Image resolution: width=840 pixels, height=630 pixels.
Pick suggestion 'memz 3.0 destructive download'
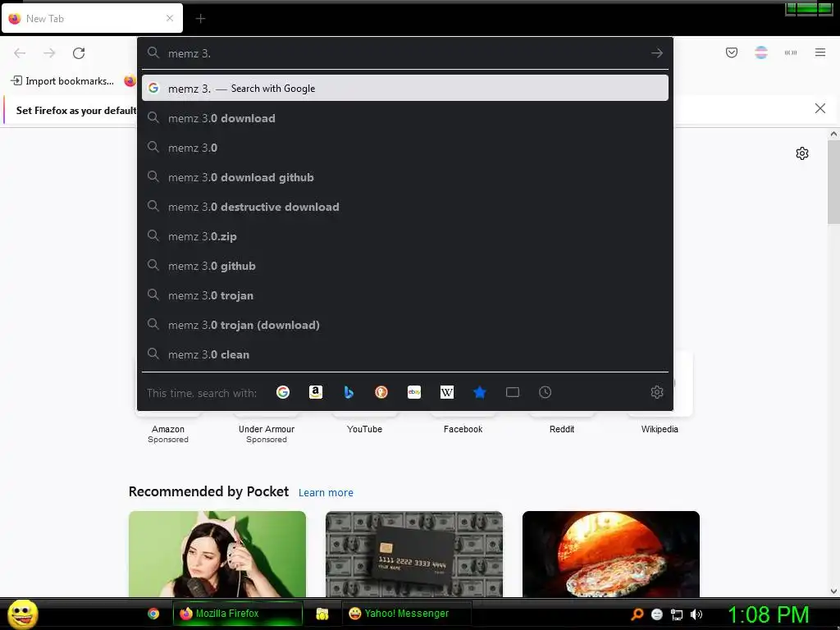tap(405, 207)
